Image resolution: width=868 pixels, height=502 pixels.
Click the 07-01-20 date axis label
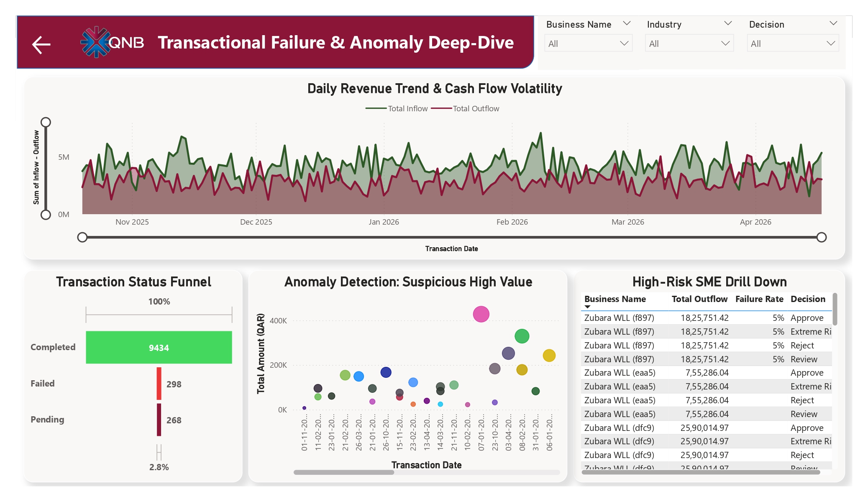tap(481, 433)
